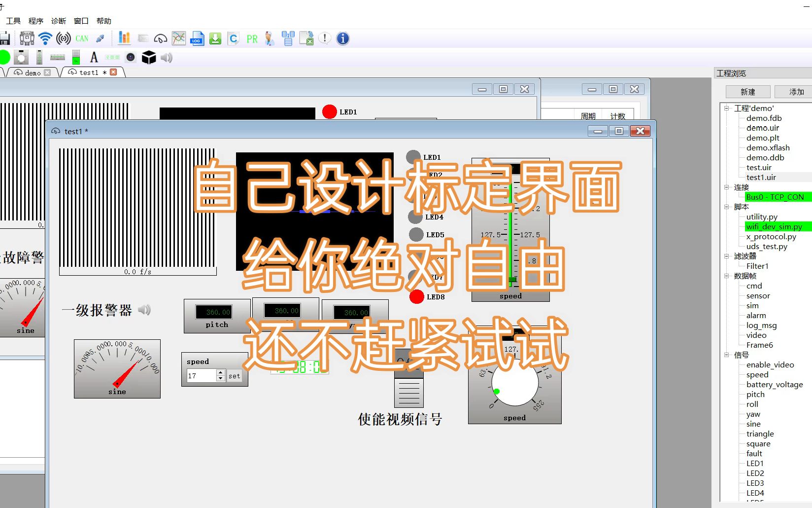The width and height of the screenshot is (812, 508).
Task: Switch to the demo tab
Action: [x=32, y=72]
